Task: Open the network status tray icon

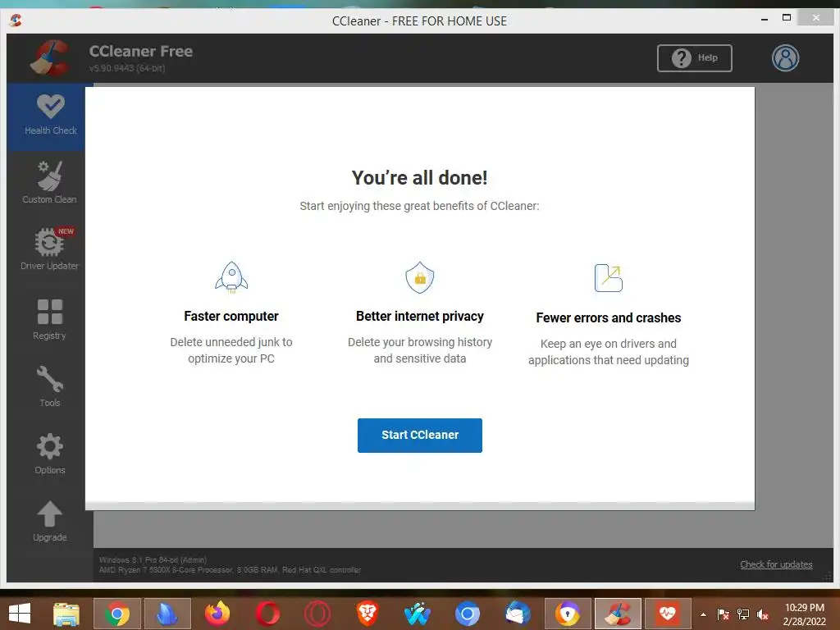Action: pos(743,614)
